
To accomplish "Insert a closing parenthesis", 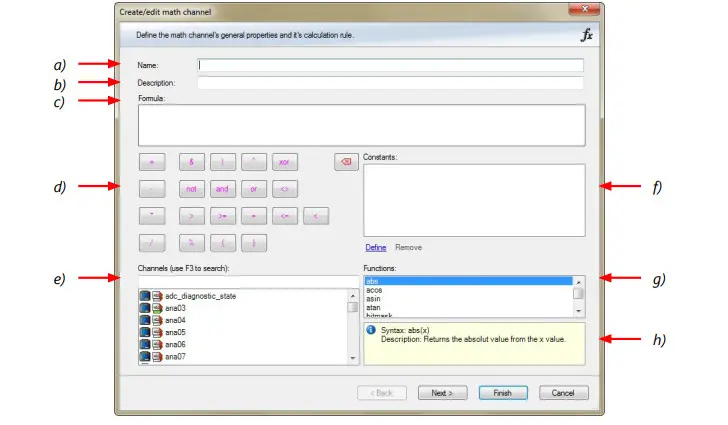I will pyautogui.click(x=254, y=243).
